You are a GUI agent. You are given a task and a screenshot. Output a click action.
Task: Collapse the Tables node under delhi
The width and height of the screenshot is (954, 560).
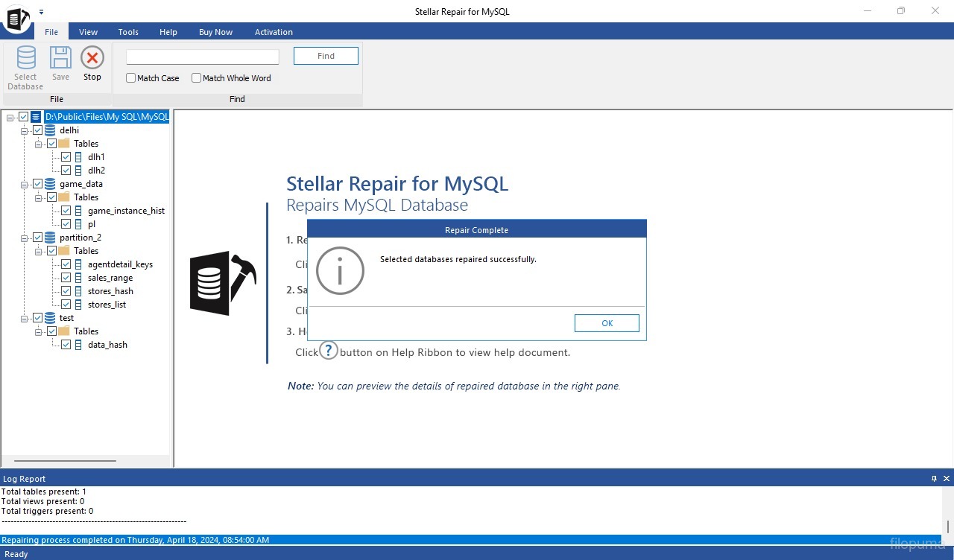[x=39, y=144]
